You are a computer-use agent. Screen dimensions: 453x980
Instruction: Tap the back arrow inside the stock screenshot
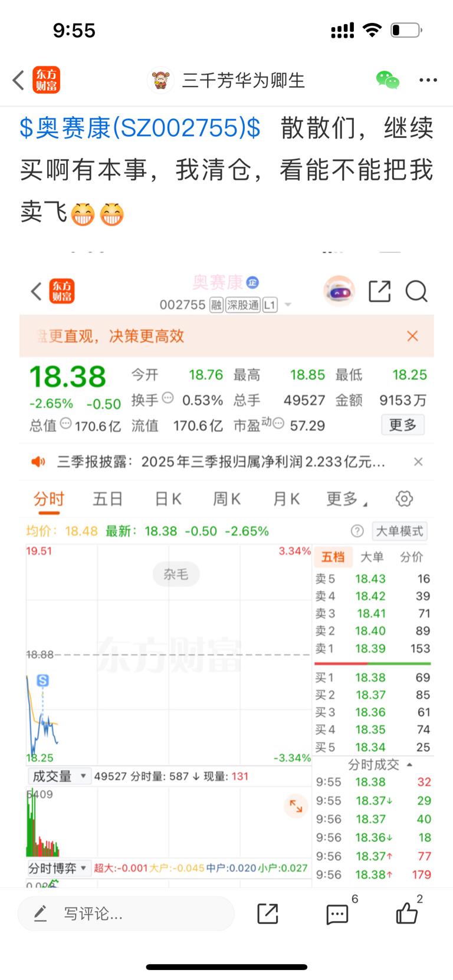(x=36, y=291)
